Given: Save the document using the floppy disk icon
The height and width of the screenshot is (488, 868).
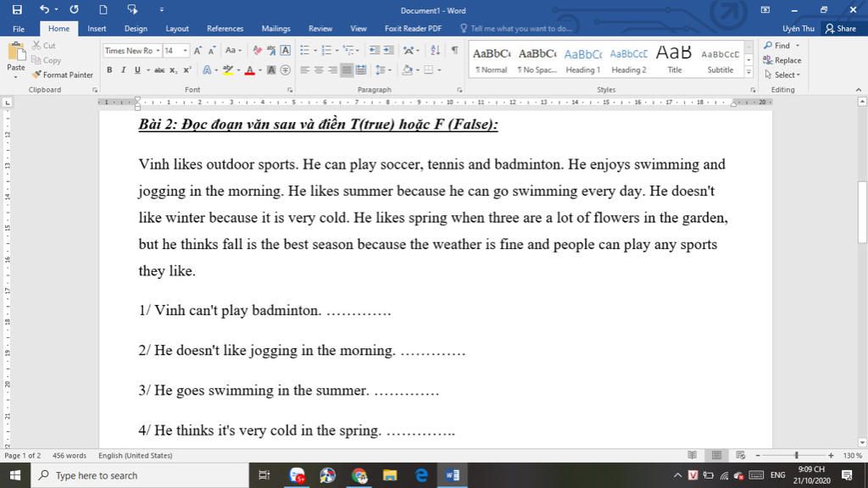Looking at the screenshot, I should [x=17, y=9].
